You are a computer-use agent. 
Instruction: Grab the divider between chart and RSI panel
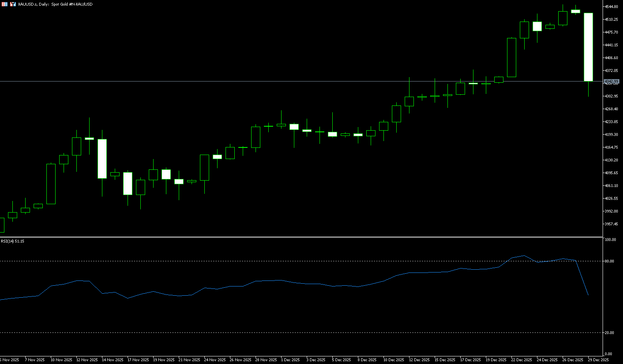click(x=300, y=237)
